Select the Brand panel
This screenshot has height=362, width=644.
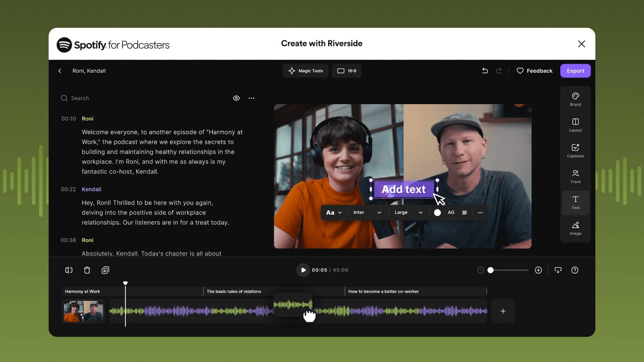(575, 99)
